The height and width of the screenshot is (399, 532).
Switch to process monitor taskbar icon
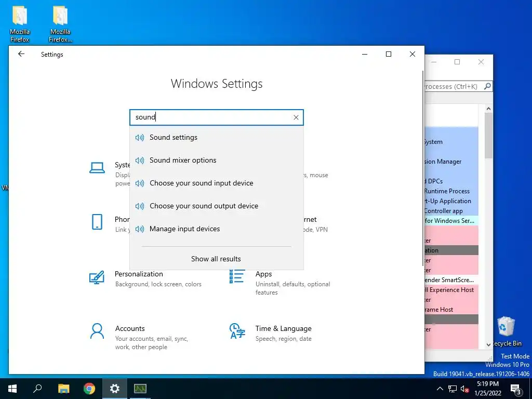(x=140, y=389)
